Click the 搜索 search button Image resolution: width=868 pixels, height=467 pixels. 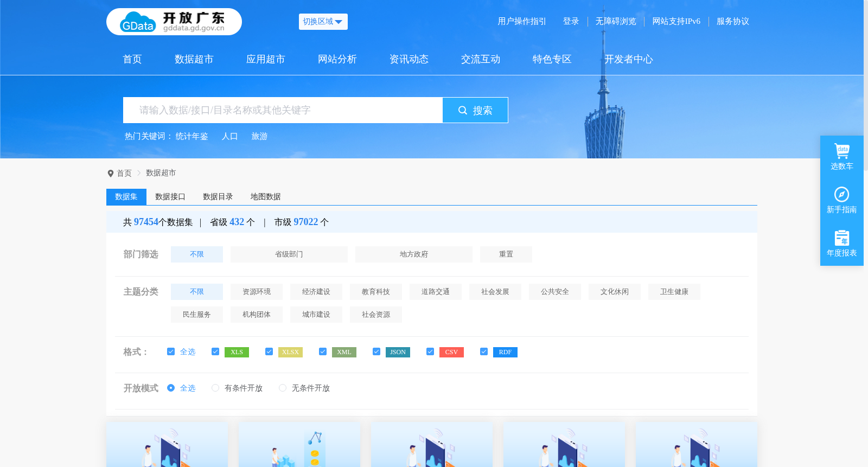(475, 110)
